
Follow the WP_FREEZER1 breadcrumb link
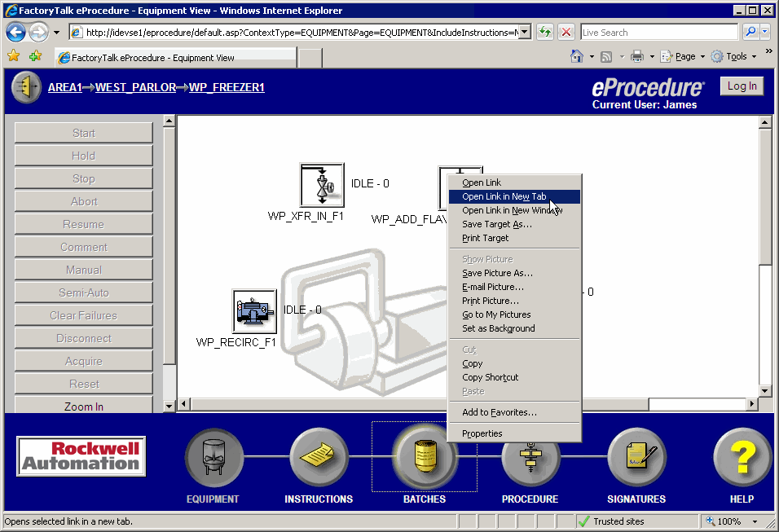[227, 87]
